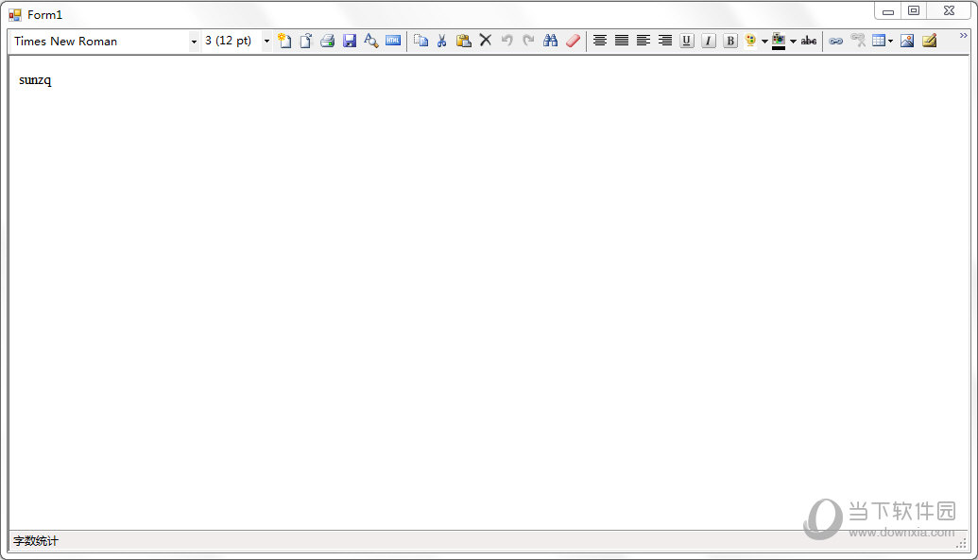The image size is (978, 560).
Task: Create a new document
Action: [284, 41]
